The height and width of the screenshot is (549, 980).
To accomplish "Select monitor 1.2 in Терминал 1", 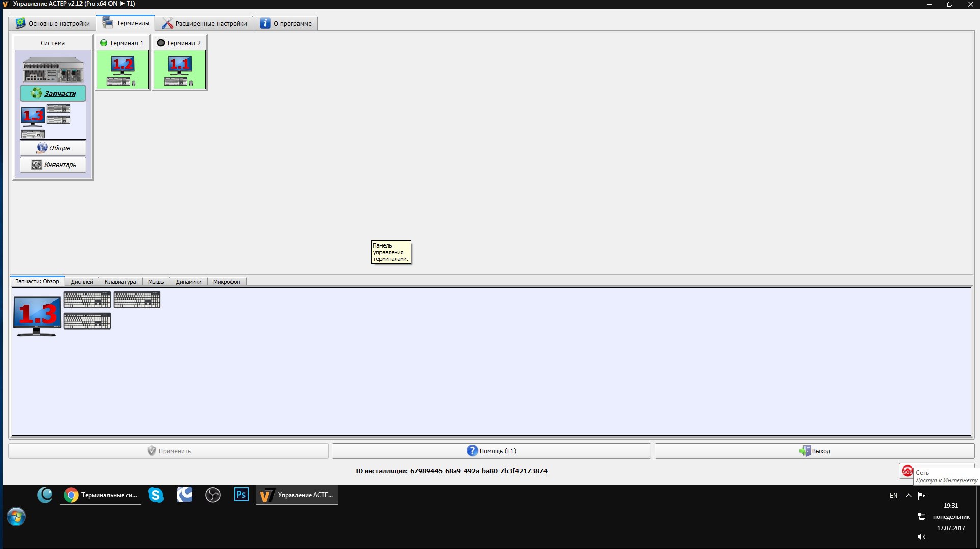I will (x=123, y=65).
